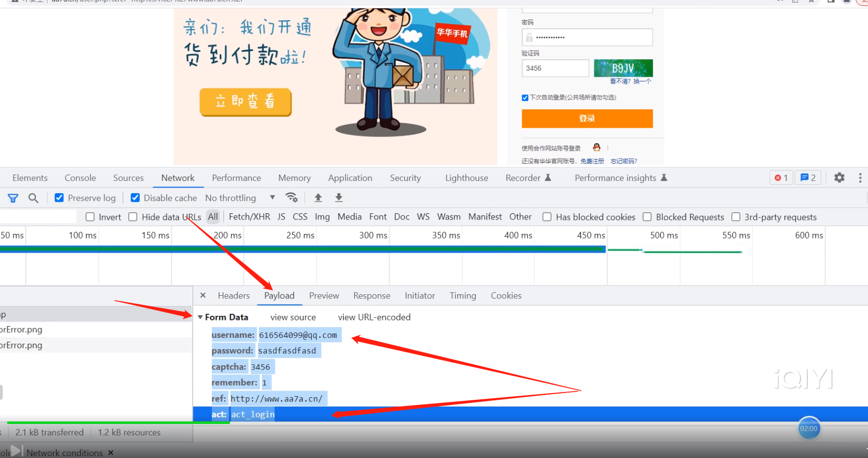Click the QQ penguin login icon
The height and width of the screenshot is (458, 868).
pyautogui.click(x=596, y=147)
